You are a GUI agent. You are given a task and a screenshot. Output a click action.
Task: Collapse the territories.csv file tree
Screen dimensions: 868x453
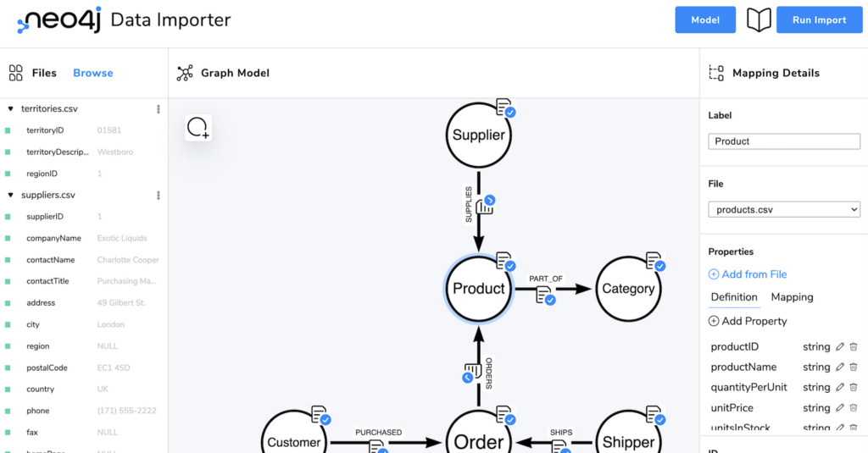point(10,109)
